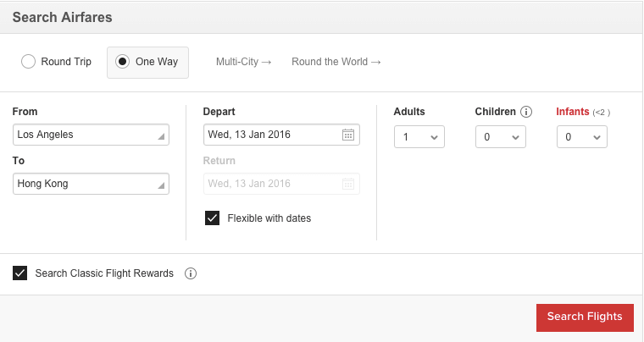The image size is (644, 342).
Task: Click the To field with Hong Kong
Action: (91, 184)
